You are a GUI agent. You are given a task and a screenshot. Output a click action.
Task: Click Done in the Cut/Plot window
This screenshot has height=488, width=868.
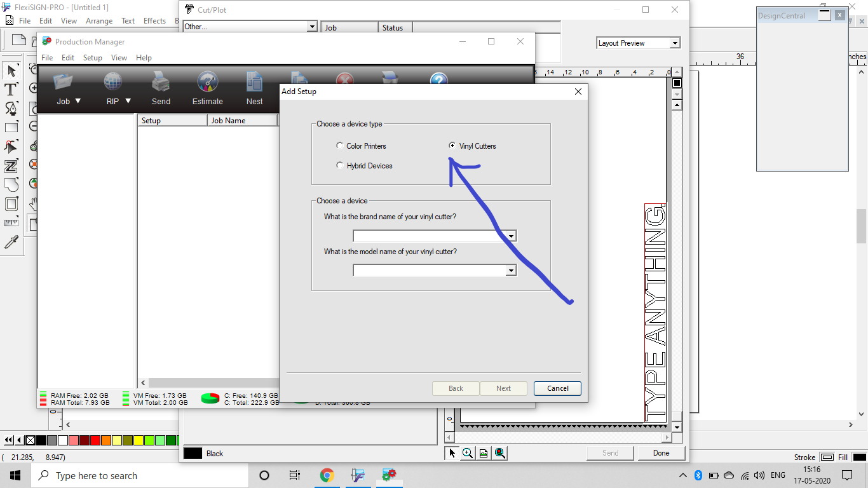click(661, 453)
